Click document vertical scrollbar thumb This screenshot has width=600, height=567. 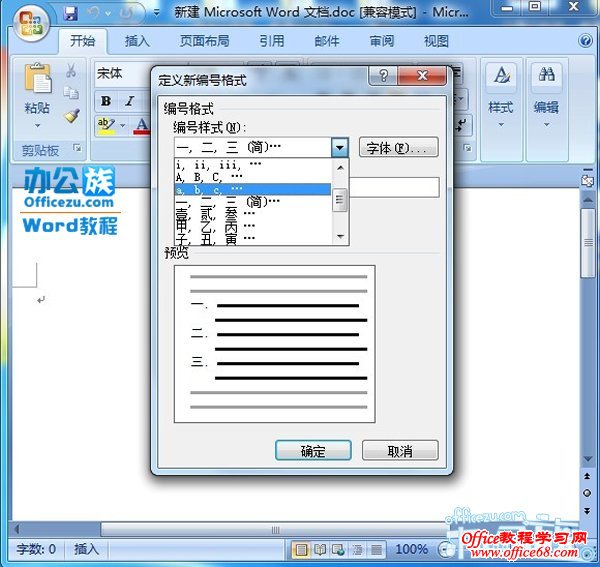(588, 243)
